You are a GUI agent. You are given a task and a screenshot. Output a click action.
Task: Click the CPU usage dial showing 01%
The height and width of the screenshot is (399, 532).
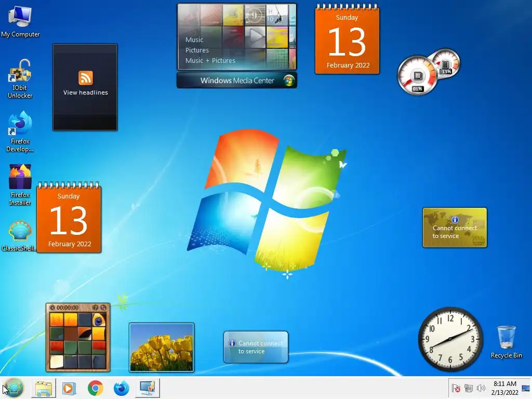[x=417, y=75]
